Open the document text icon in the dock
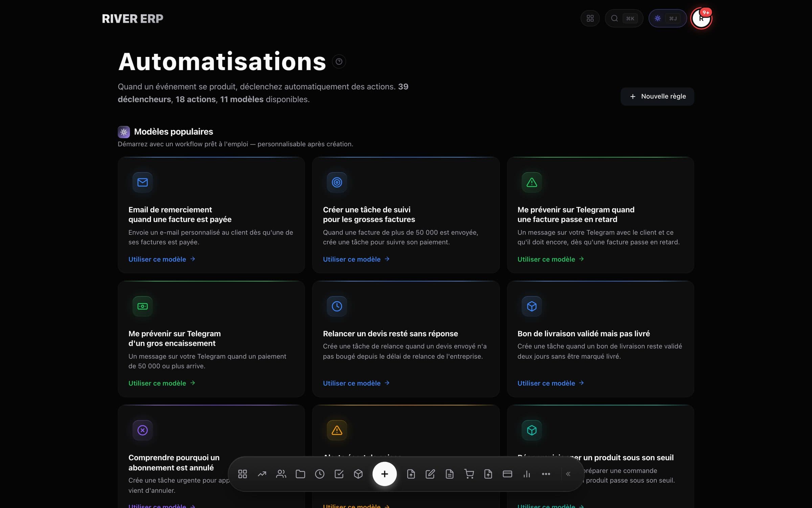Viewport: 812px width, 508px height. [449, 474]
